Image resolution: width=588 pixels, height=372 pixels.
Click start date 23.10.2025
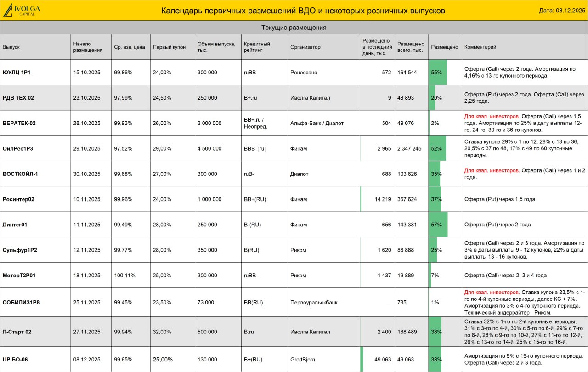(86, 98)
